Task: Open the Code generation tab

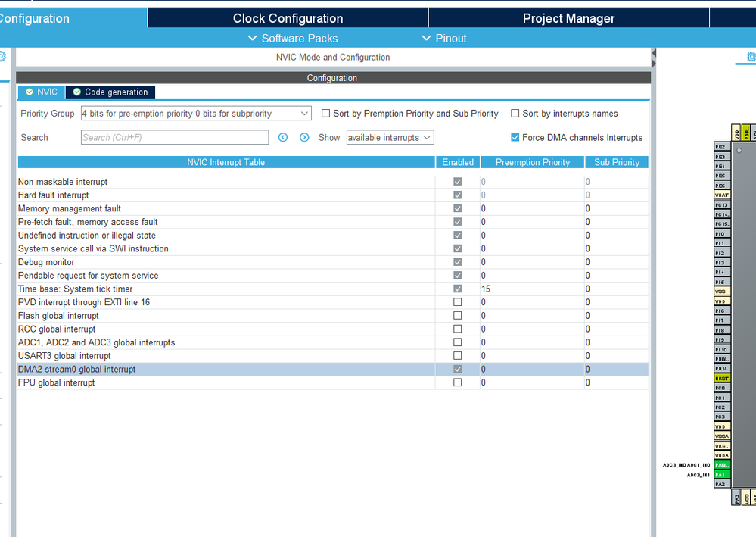Action: point(110,92)
